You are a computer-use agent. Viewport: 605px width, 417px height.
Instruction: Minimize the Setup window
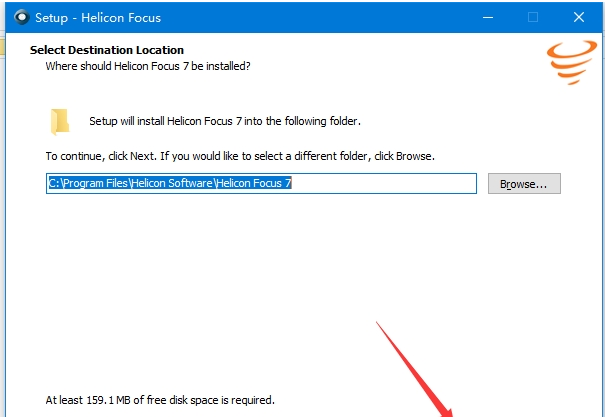click(488, 17)
